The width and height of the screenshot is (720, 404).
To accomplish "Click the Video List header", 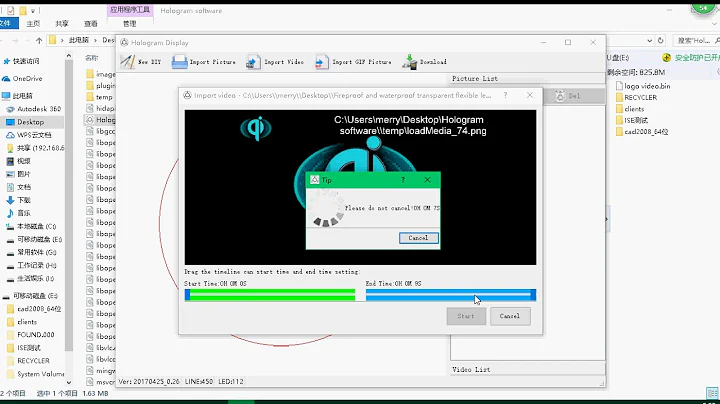I will click(x=471, y=369).
